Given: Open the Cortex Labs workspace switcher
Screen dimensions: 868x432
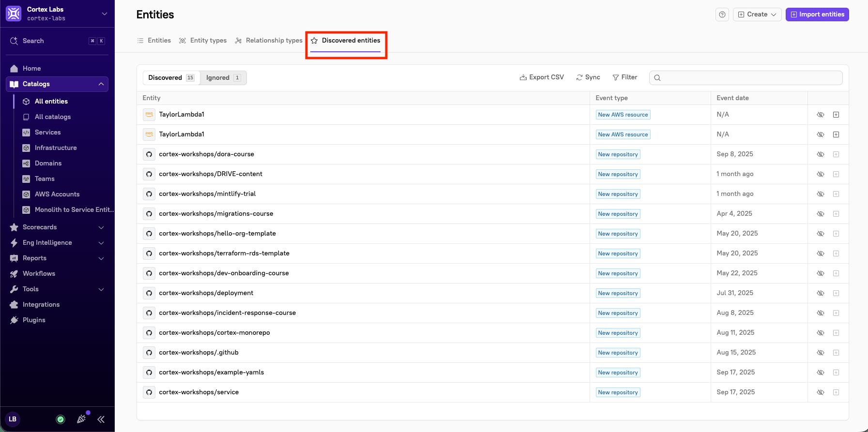Looking at the screenshot, I should click(57, 14).
